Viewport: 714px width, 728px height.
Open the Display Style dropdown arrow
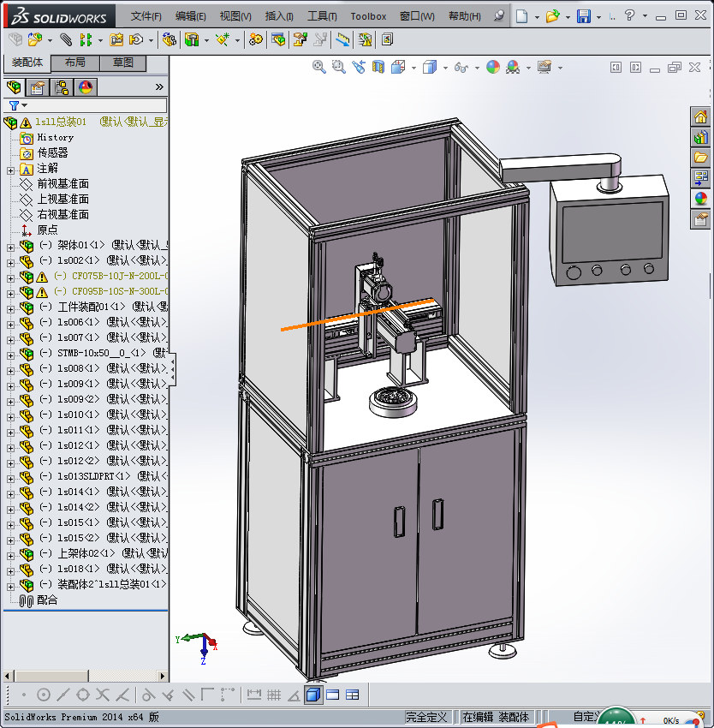coord(445,68)
